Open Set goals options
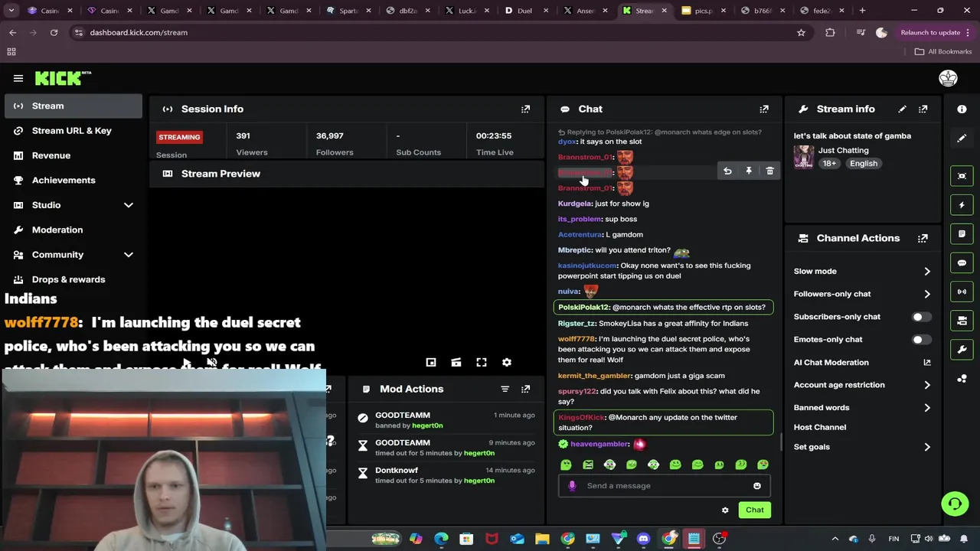This screenshot has width=980, height=551. [862, 447]
